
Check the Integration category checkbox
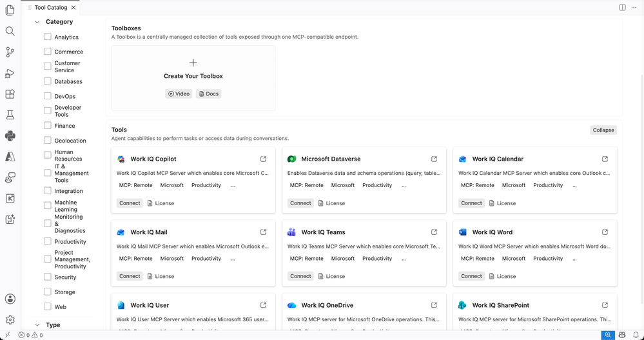coord(48,191)
